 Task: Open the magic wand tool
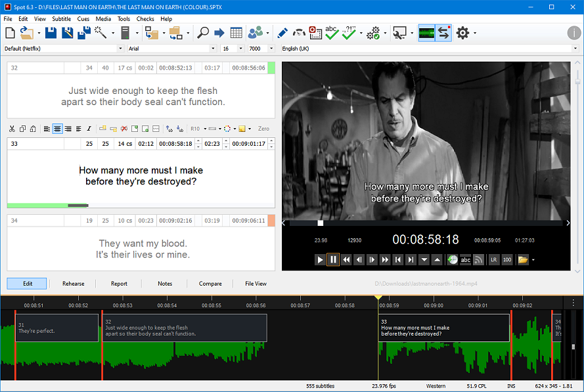(101, 33)
